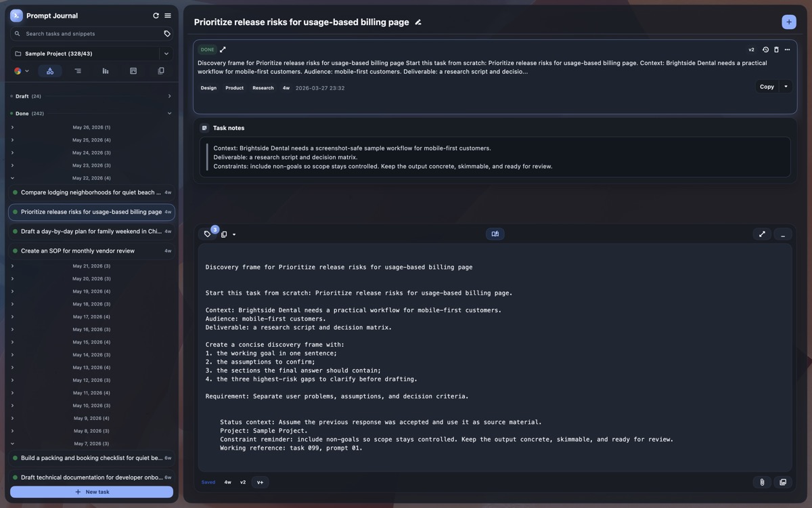This screenshot has height=508, width=812.
Task: Toggle the grouped shapes view button
Action: pos(50,71)
